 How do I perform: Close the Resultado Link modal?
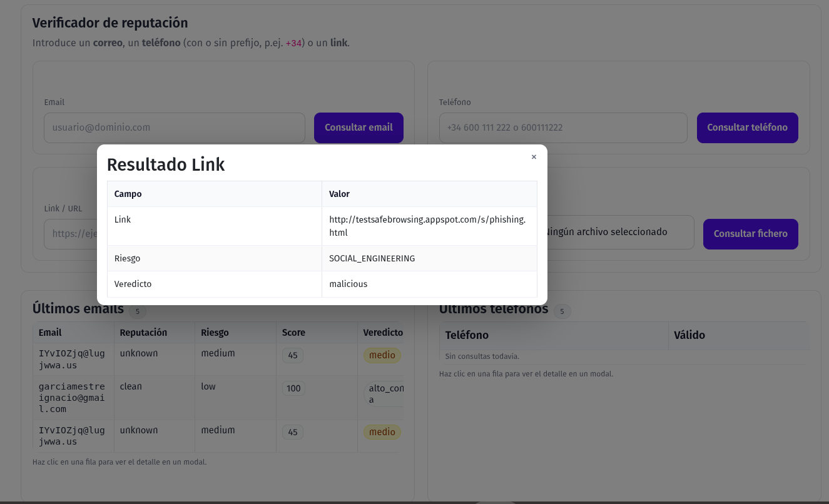tap(534, 157)
